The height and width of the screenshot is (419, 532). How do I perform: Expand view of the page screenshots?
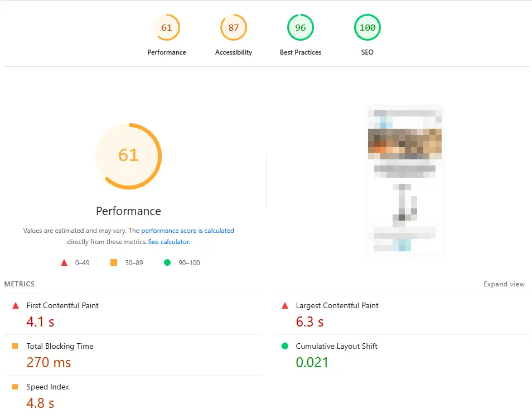[504, 284]
